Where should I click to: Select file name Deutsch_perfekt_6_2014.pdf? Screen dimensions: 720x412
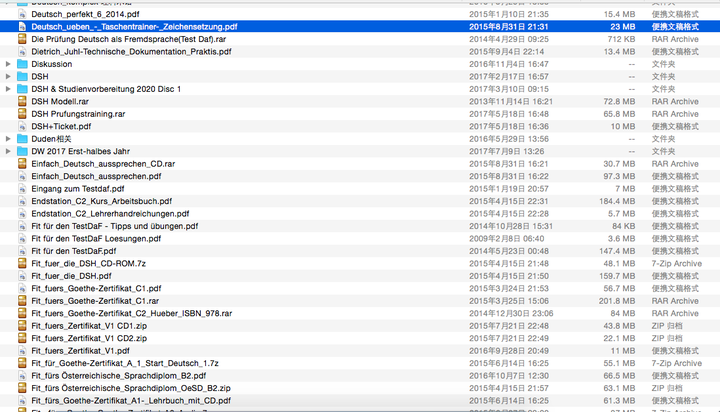click(85, 14)
